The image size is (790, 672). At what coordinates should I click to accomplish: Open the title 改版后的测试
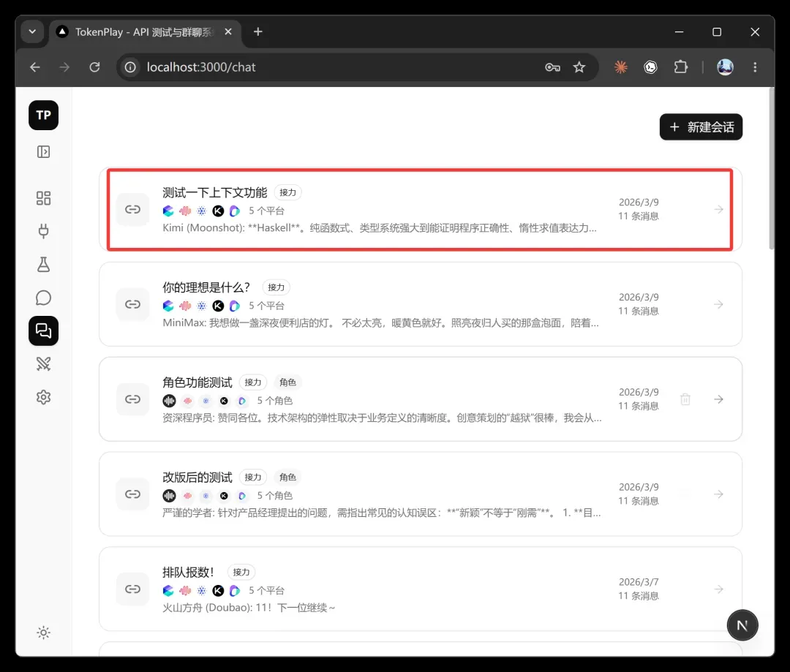(197, 477)
